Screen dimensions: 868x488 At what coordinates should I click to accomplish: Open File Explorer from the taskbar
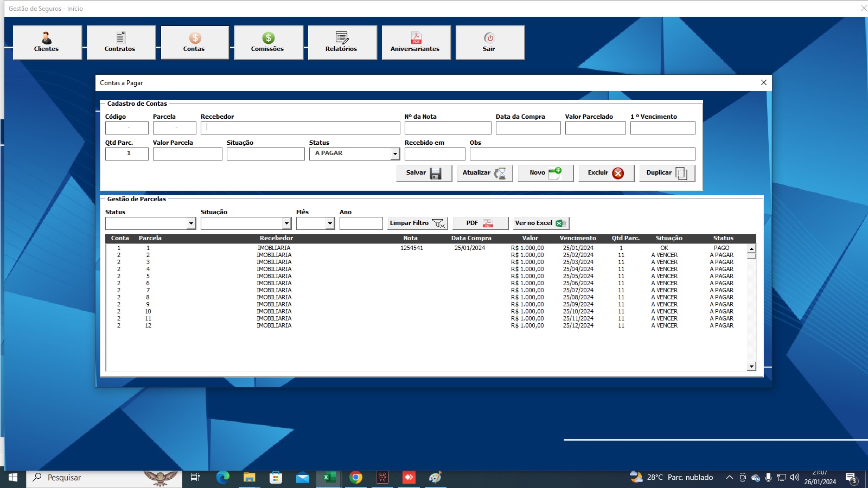coord(249,477)
